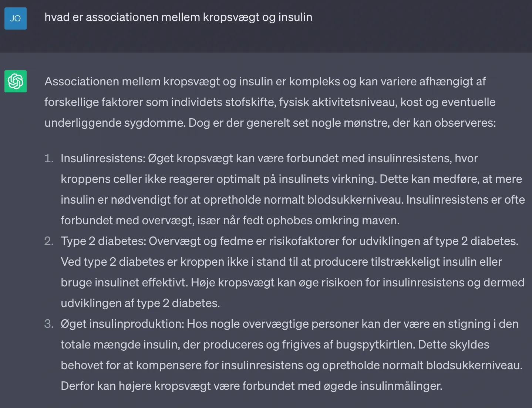The width and height of the screenshot is (532, 408).
Task: Click the 'Øget insulinproduktion:' heading in item three
Action: [122, 324]
